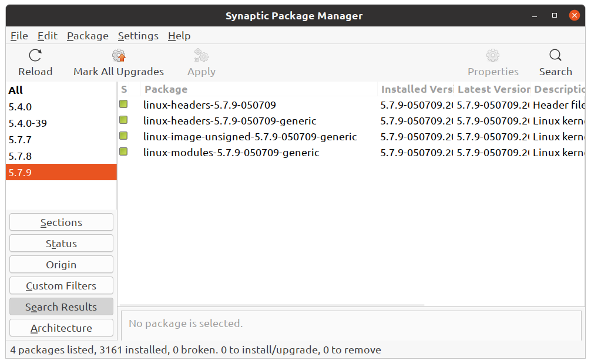
Task: Sort by the Package column header
Action: pyautogui.click(x=258, y=89)
